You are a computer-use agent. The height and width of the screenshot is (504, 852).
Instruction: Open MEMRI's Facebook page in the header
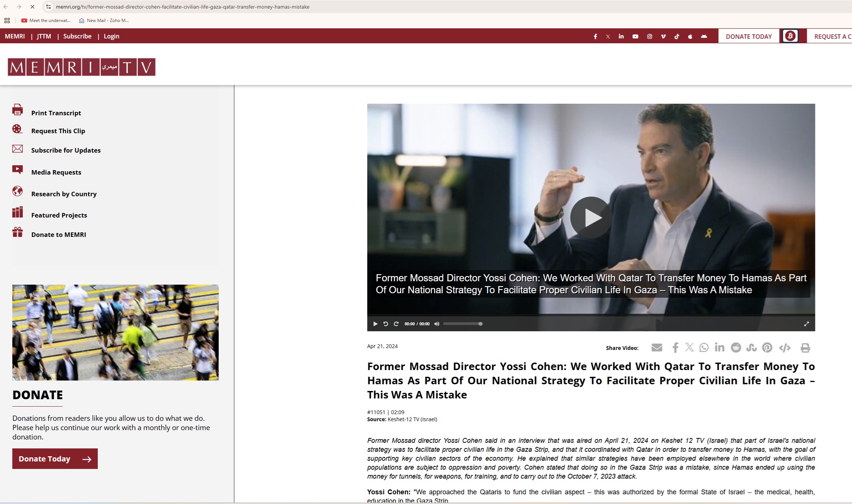click(x=595, y=37)
